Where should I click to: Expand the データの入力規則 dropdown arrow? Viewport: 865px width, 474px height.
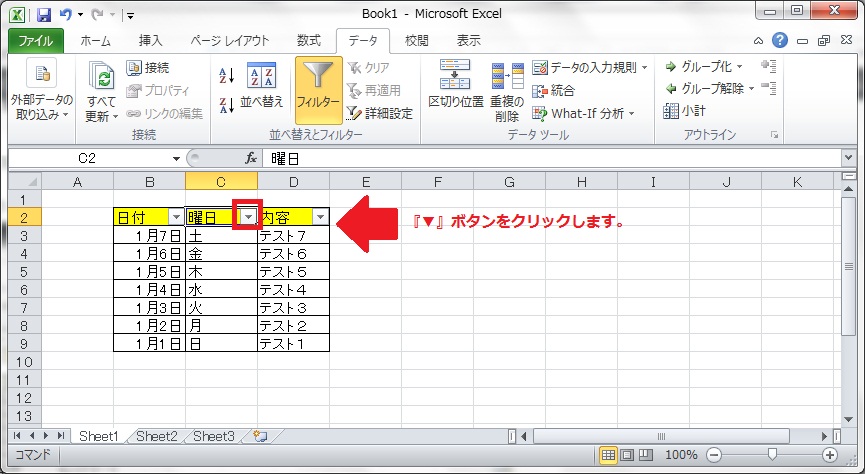tap(644, 68)
